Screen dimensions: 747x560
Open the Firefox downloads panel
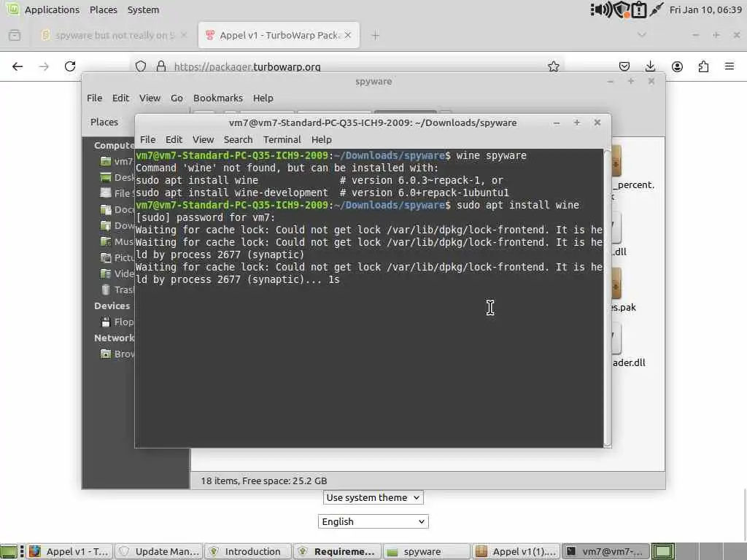click(x=650, y=66)
